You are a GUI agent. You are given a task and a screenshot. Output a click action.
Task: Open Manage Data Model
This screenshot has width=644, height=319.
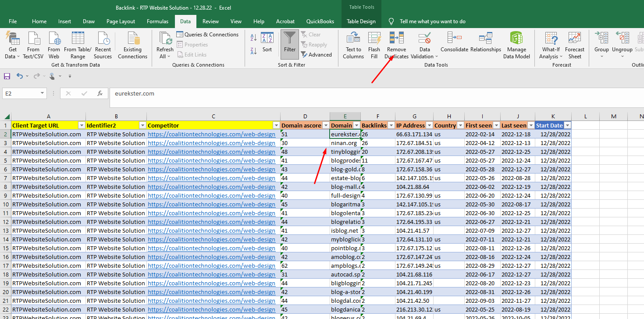pyautogui.click(x=516, y=46)
